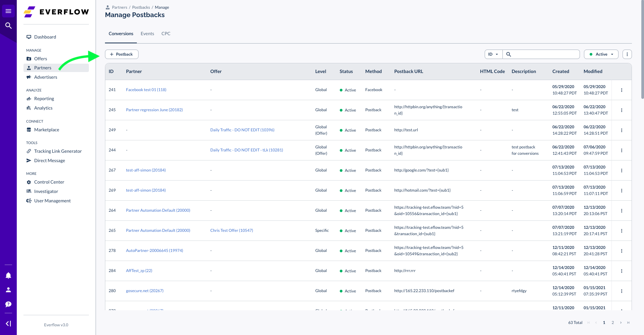This screenshot has height=335, width=644.
Task: Open the user profile icon
Action: (8, 290)
